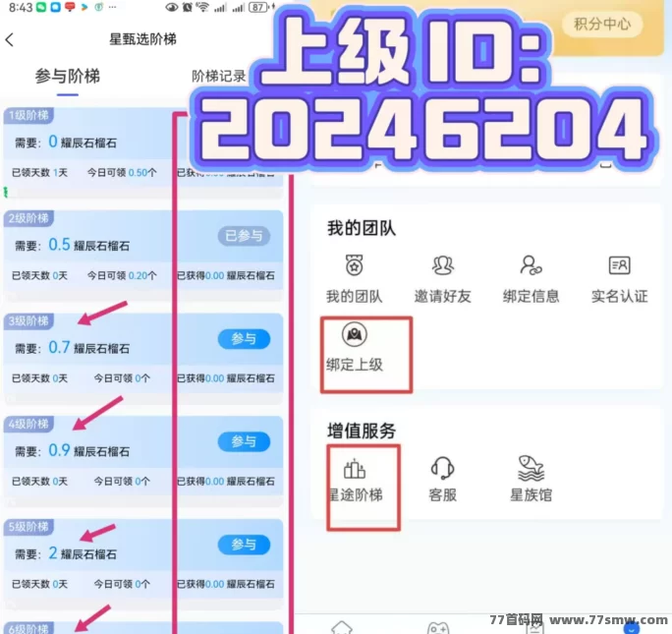Tap 需要: 0.7 耀辰石榴石 text

click(x=72, y=348)
